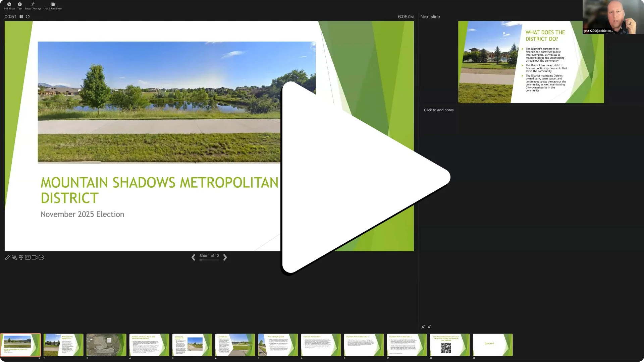Toggle the camera icon
The width and height of the screenshot is (644, 362).
(35, 257)
